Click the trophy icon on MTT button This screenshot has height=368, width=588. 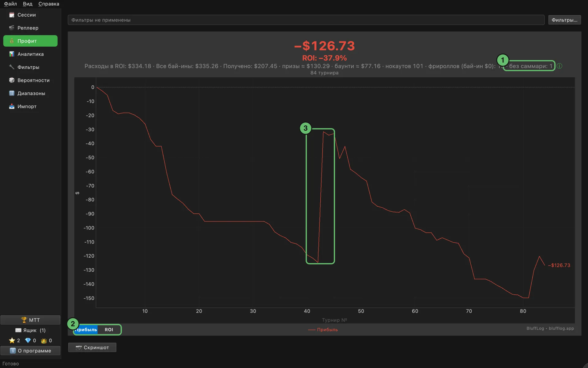pyautogui.click(x=24, y=320)
